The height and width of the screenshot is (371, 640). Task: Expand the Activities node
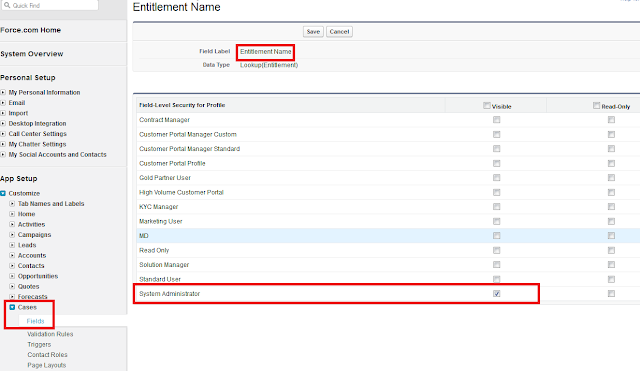coord(12,224)
